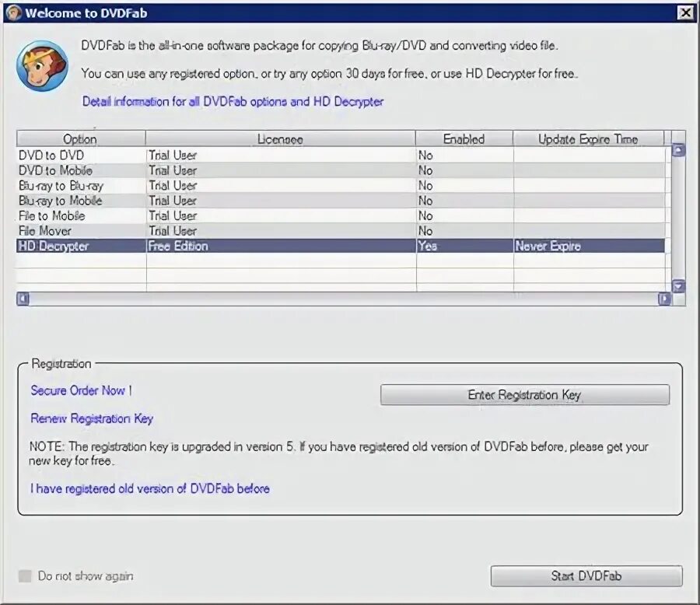Click the Start DVDFab button
Screen dimensions: 700x605
pos(586,576)
